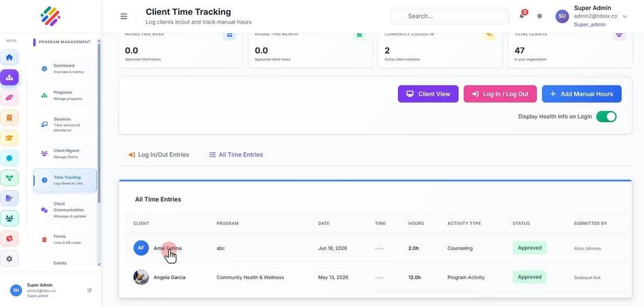Click the Client View button
Screen dimensions: 644x307
(x=428, y=94)
